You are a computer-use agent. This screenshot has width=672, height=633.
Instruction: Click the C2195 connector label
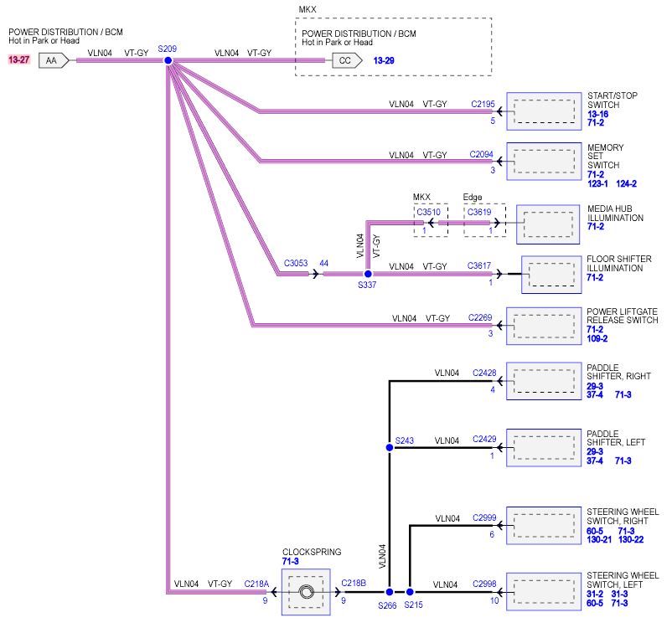pos(483,105)
